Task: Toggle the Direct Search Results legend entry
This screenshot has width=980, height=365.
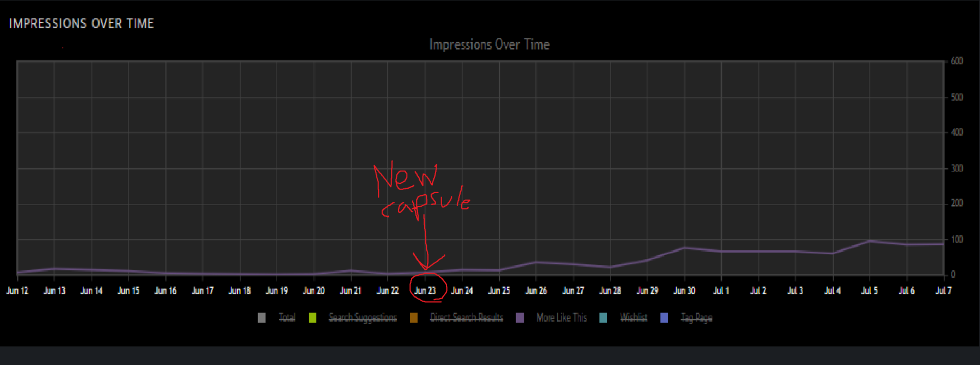Action: (x=467, y=318)
